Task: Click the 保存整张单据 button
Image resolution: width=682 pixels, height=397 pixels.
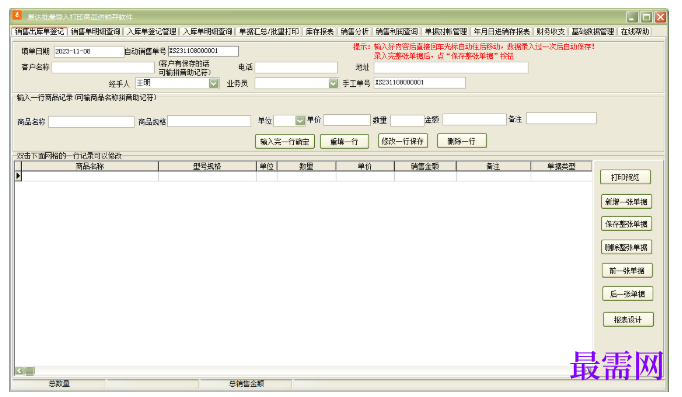Action: [x=626, y=224]
